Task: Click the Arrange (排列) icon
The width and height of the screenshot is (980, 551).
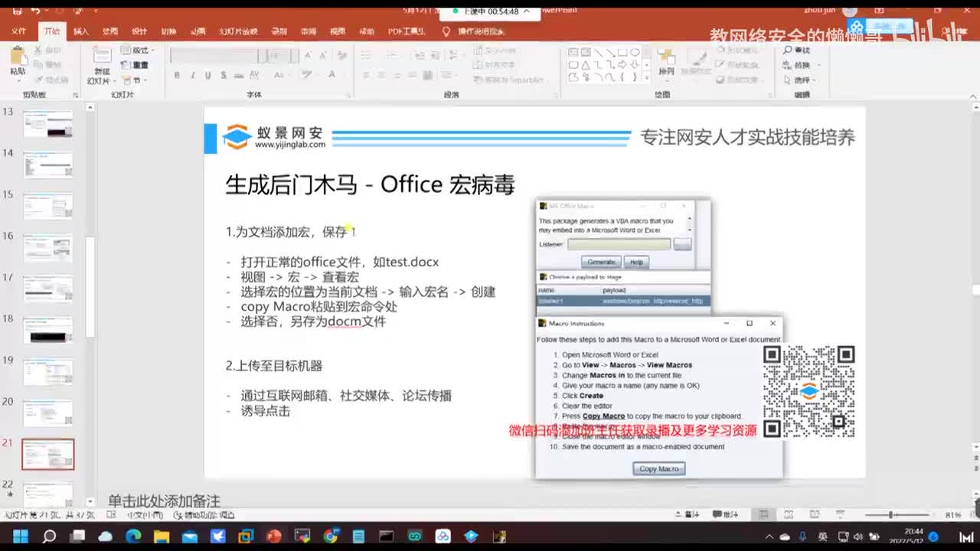Action: pos(667,61)
